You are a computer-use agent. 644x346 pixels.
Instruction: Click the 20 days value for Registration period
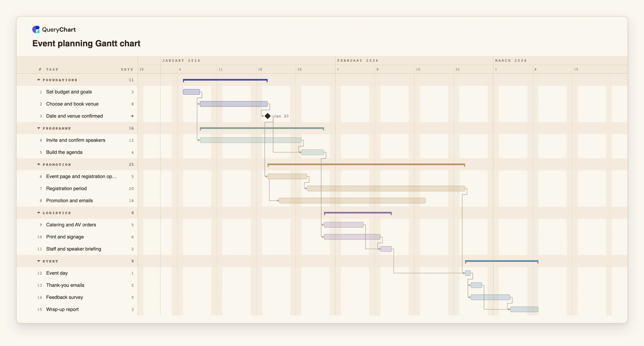click(x=131, y=188)
